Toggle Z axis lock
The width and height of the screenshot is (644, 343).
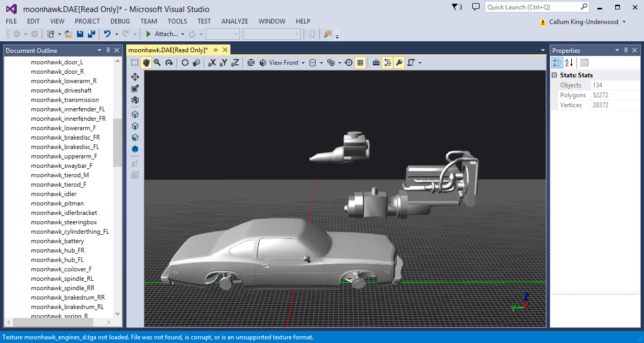(235, 63)
